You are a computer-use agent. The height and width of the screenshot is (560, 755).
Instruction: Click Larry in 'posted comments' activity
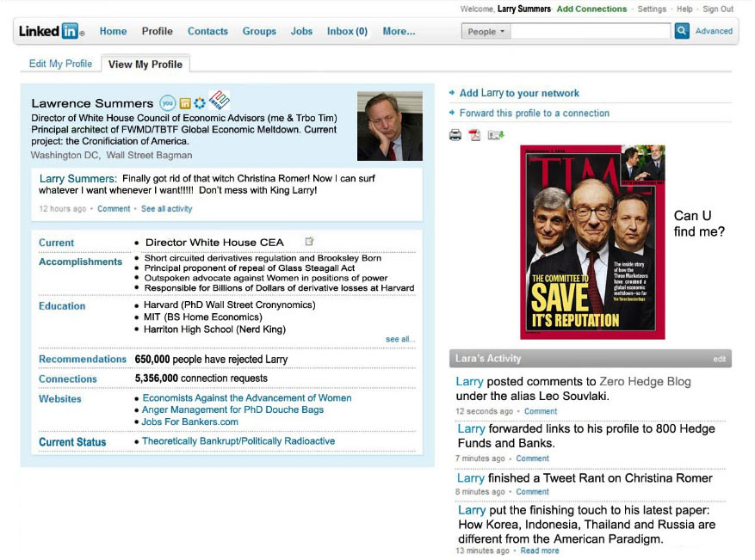[x=469, y=382]
